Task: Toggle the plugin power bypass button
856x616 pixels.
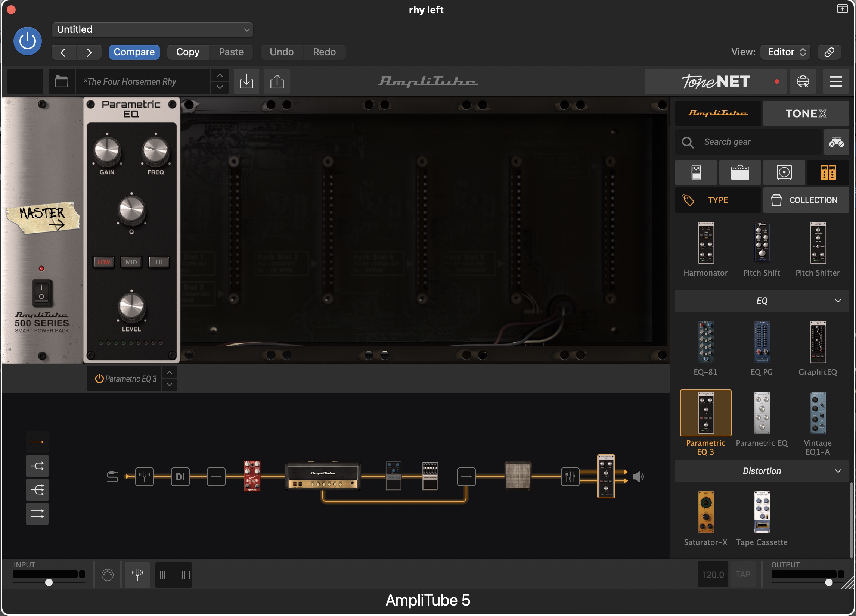Action: (28, 41)
